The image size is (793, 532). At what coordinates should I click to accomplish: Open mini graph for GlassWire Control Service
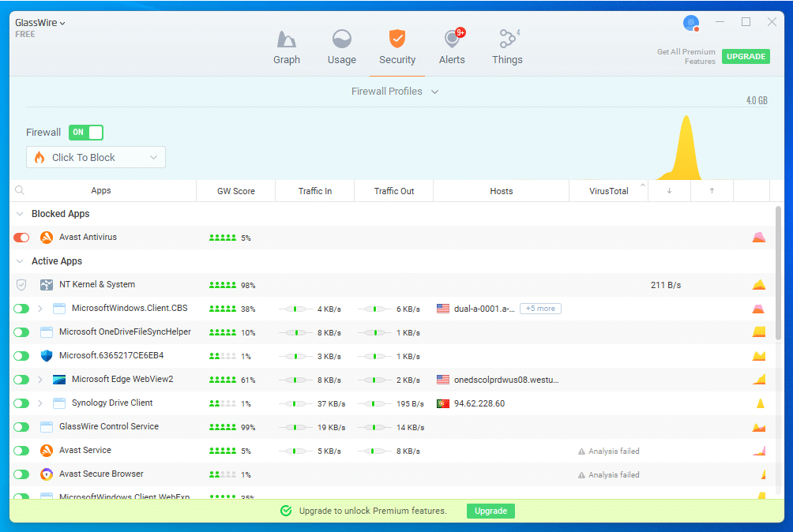758,427
